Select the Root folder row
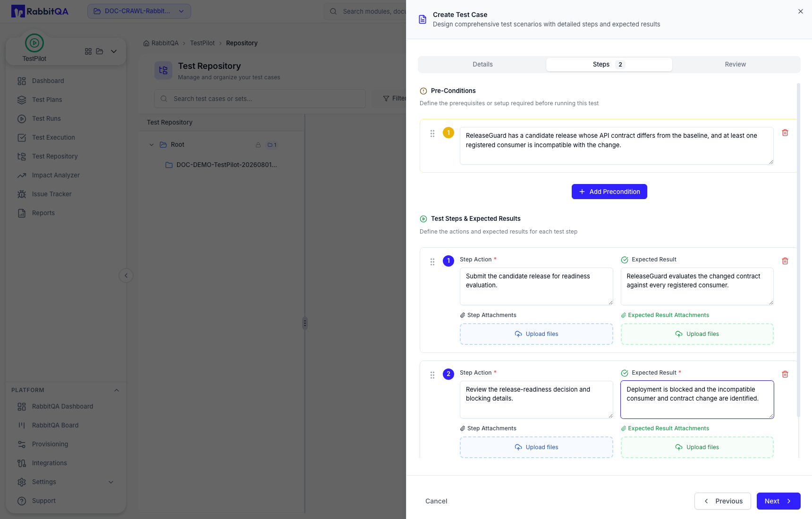This screenshot has width=812, height=519. click(222, 145)
